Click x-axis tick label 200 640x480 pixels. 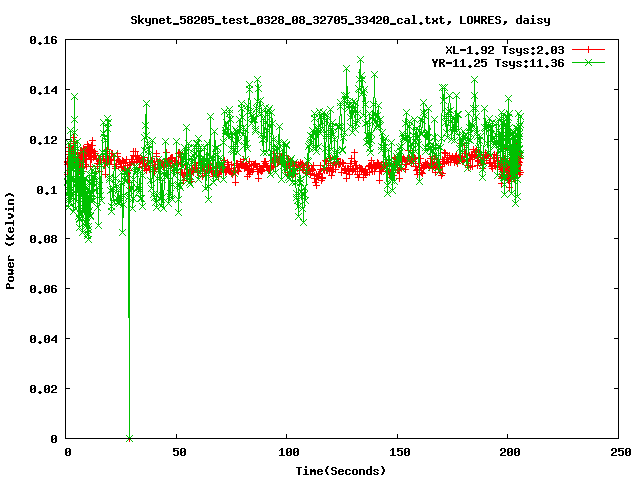510,452
